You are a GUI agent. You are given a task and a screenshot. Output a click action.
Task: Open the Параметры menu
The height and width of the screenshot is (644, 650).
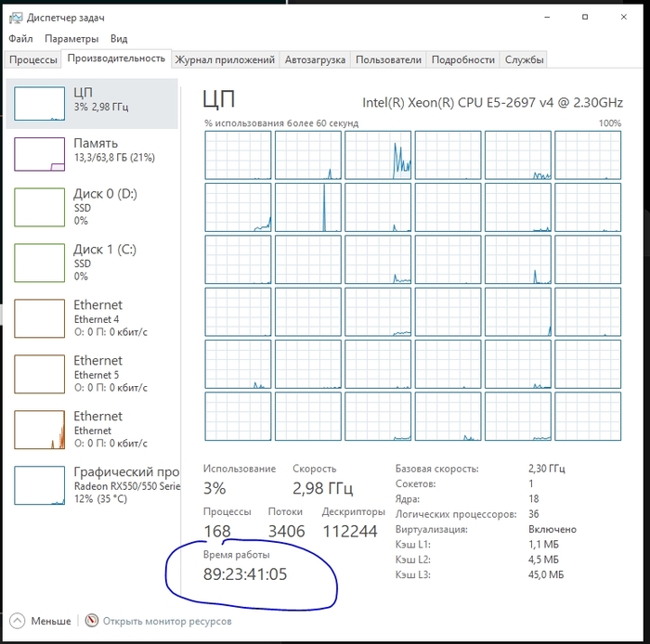click(71, 39)
